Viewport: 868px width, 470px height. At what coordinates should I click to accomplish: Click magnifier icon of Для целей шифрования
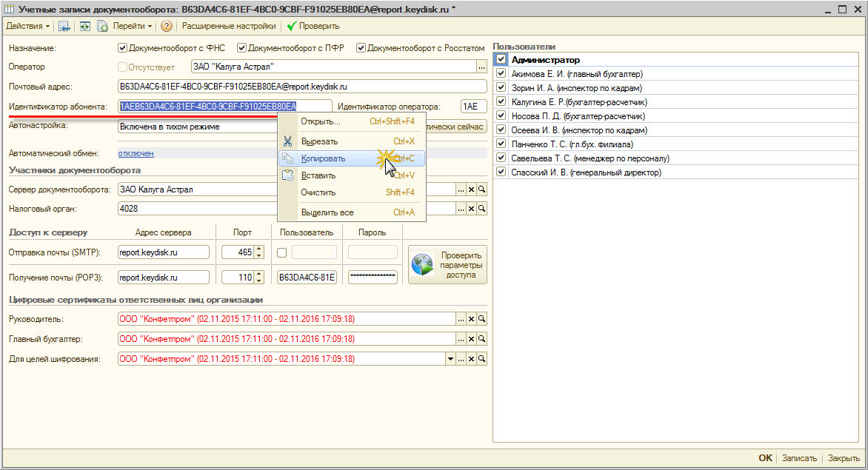point(481,359)
